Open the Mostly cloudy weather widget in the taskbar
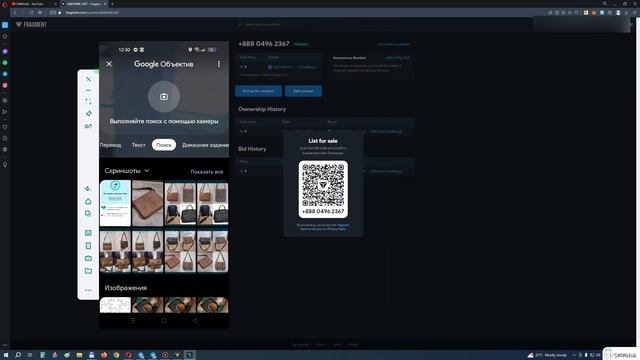The image size is (640, 360). click(x=547, y=355)
